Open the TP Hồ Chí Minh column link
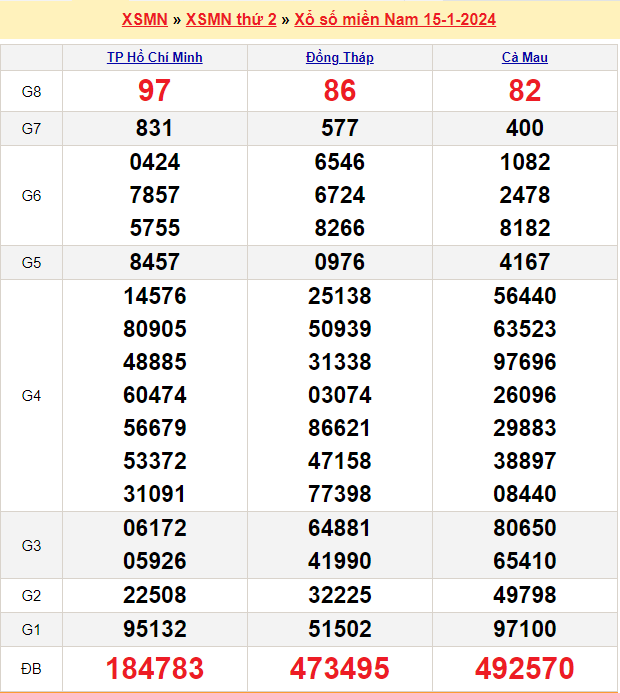Screen dimensions: 620x693 pyautogui.click(x=155, y=58)
